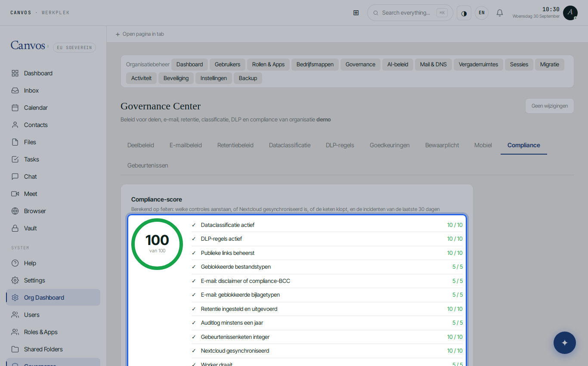
Task: Open Dashboard in the sidebar
Action: pyautogui.click(x=53, y=73)
